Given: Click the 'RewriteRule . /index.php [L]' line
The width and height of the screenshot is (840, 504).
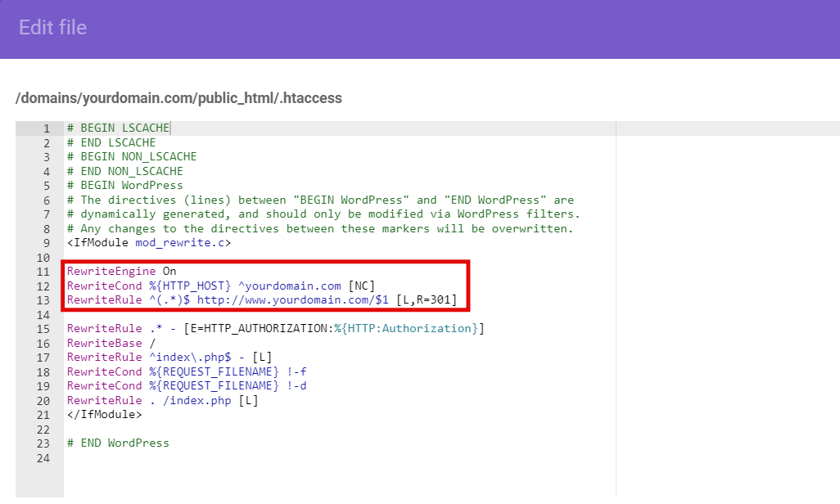Looking at the screenshot, I should click(162, 400).
